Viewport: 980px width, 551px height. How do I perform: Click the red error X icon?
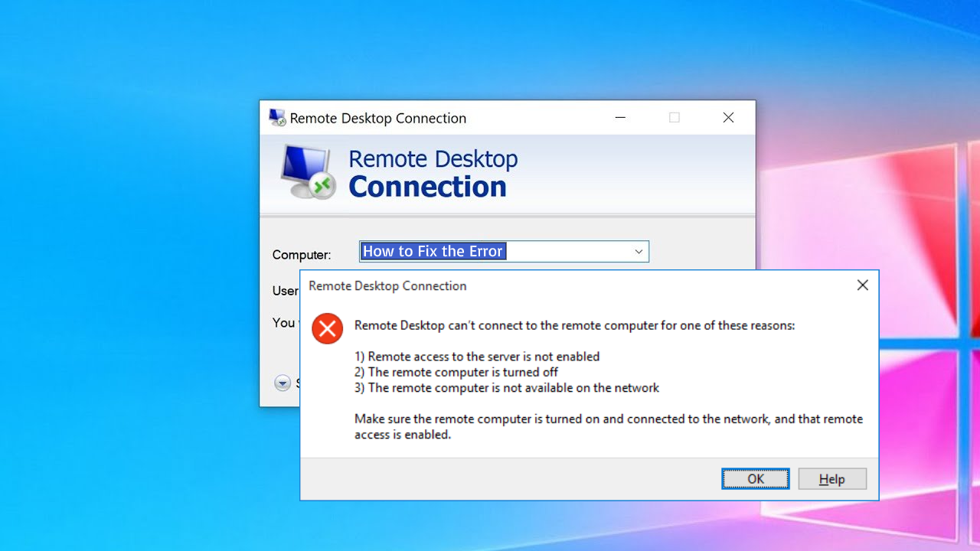tap(328, 329)
